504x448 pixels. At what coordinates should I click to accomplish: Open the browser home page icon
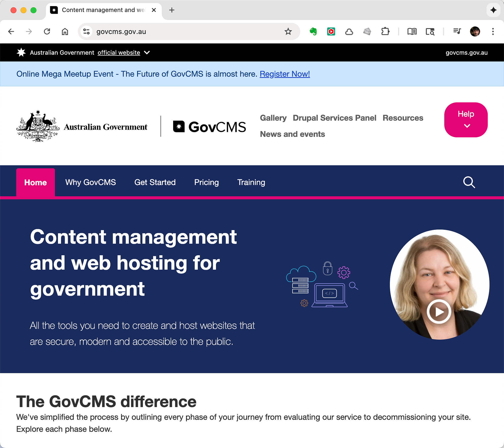(65, 31)
